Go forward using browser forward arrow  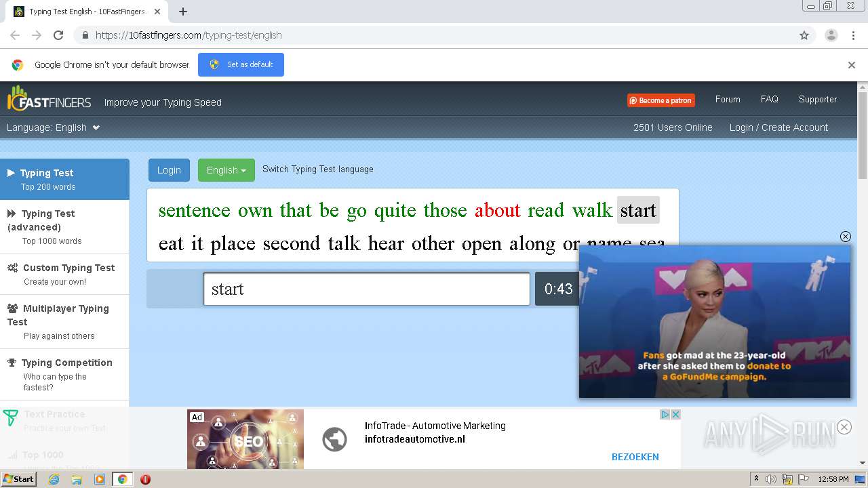[37, 35]
